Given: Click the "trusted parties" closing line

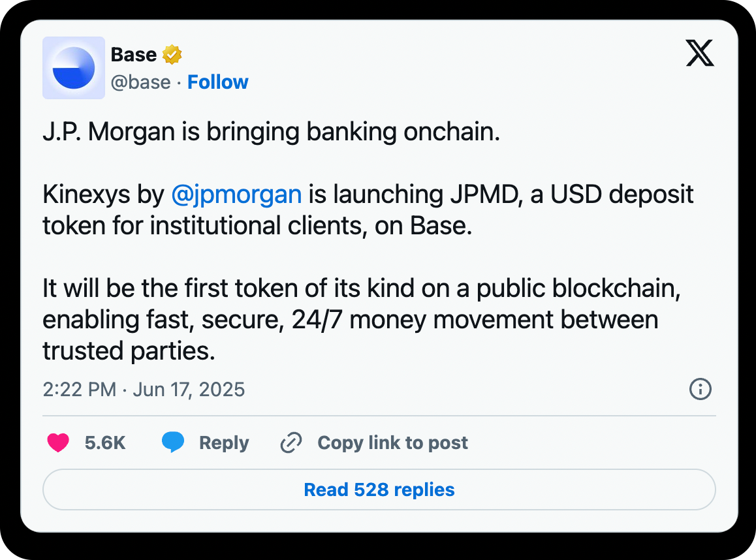Looking at the screenshot, I should coord(129,351).
